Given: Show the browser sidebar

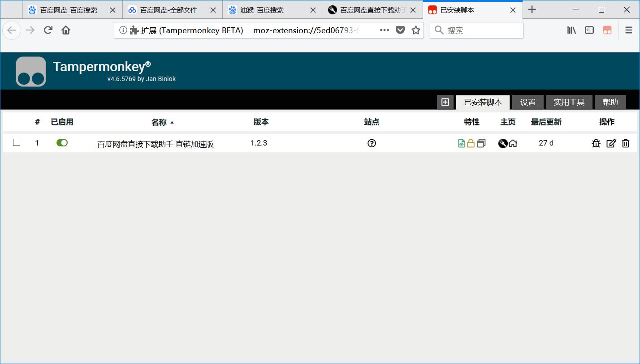Looking at the screenshot, I should coord(589,30).
